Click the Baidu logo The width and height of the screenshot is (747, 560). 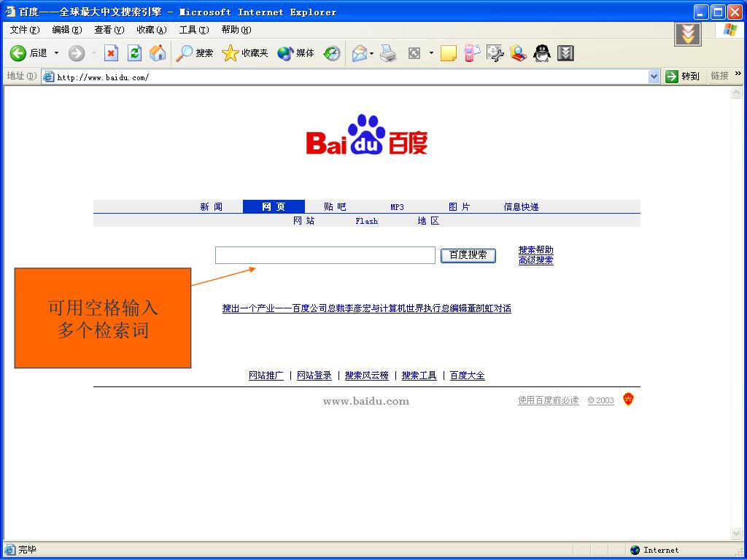pyautogui.click(x=367, y=135)
